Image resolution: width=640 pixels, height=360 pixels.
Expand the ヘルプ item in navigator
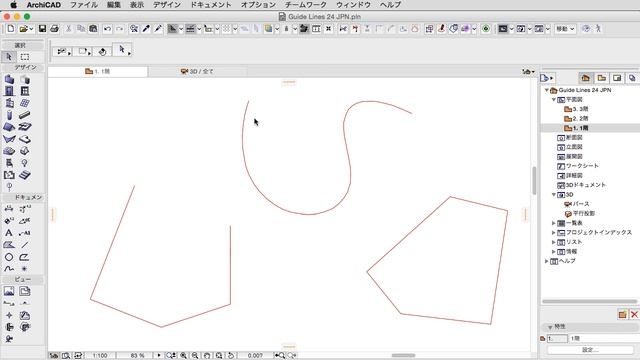(547, 261)
